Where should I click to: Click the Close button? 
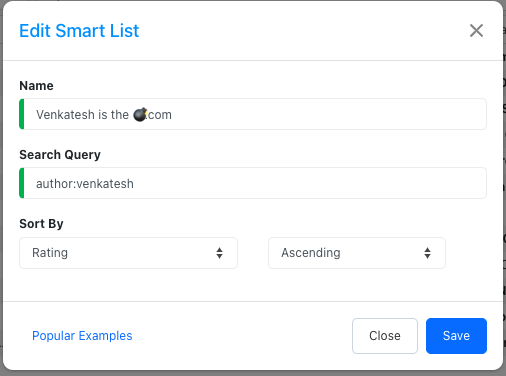(x=385, y=336)
